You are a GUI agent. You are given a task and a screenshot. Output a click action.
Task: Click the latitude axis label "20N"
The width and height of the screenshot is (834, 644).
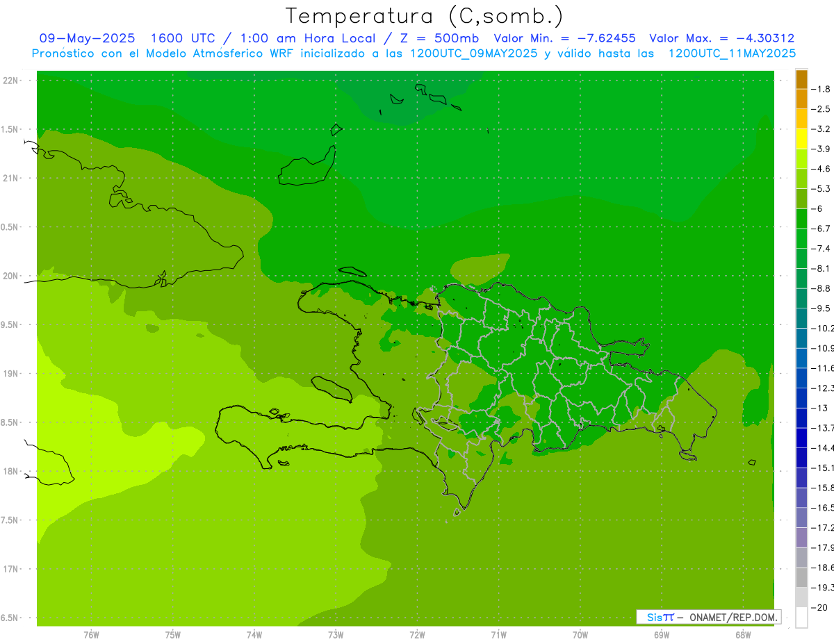pos(10,276)
